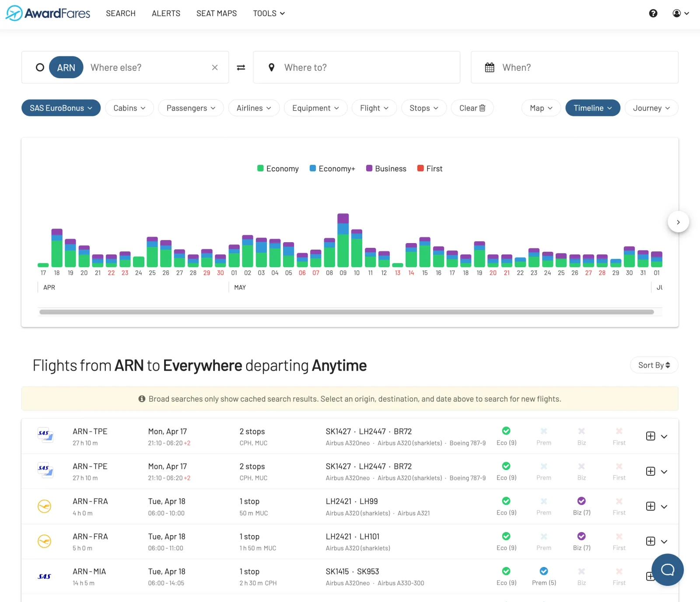This screenshot has width=700, height=602.
Task: Click info icon in cached results notice
Action: click(142, 399)
